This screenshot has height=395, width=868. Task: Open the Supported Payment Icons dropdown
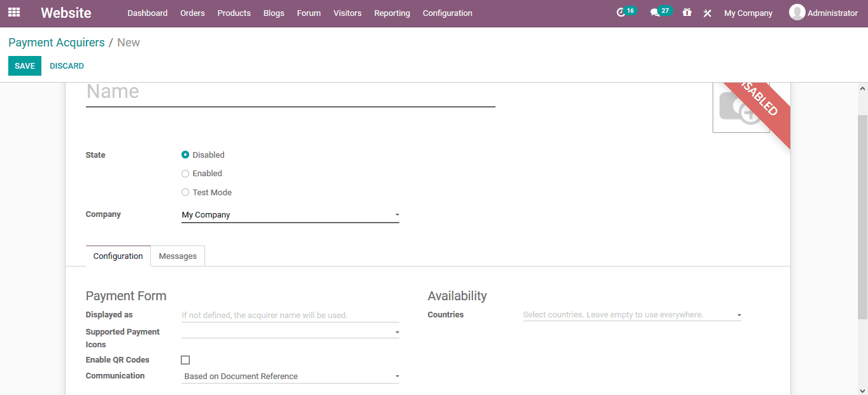(x=396, y=331)
